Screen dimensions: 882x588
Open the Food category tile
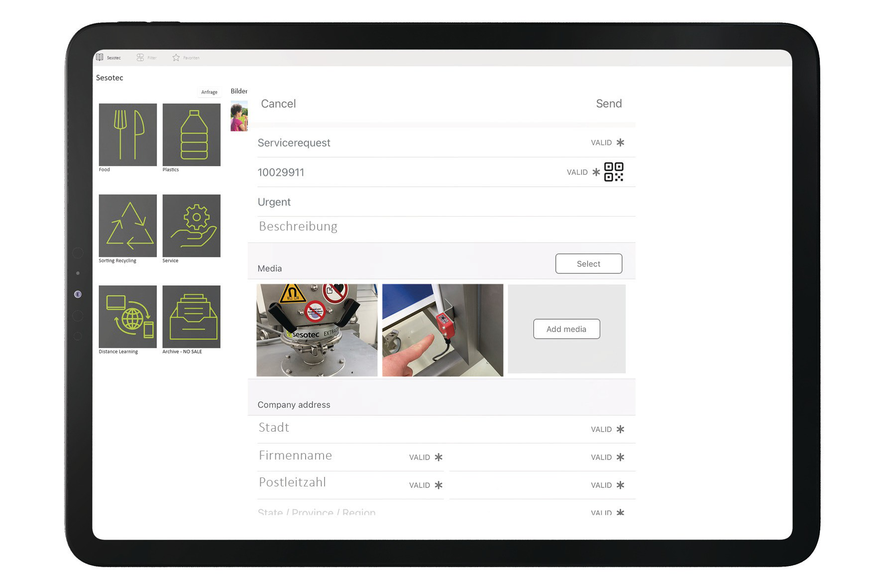[128, 134]
